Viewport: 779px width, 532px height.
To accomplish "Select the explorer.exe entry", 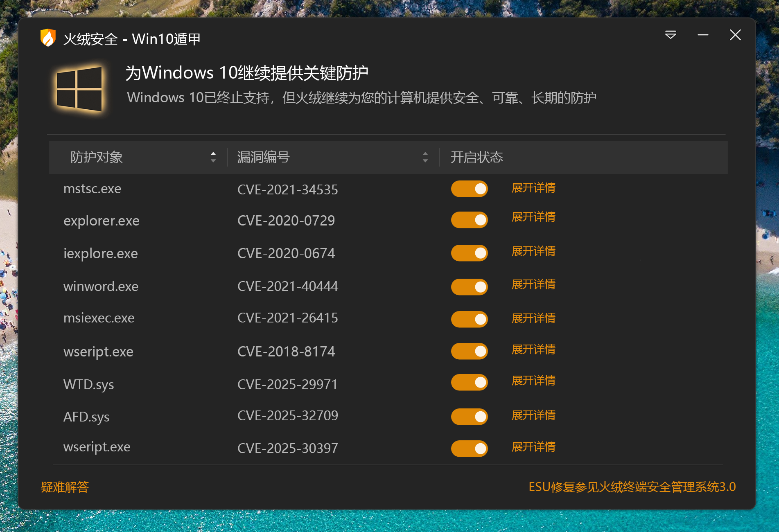I will click(x=102, y=221).
